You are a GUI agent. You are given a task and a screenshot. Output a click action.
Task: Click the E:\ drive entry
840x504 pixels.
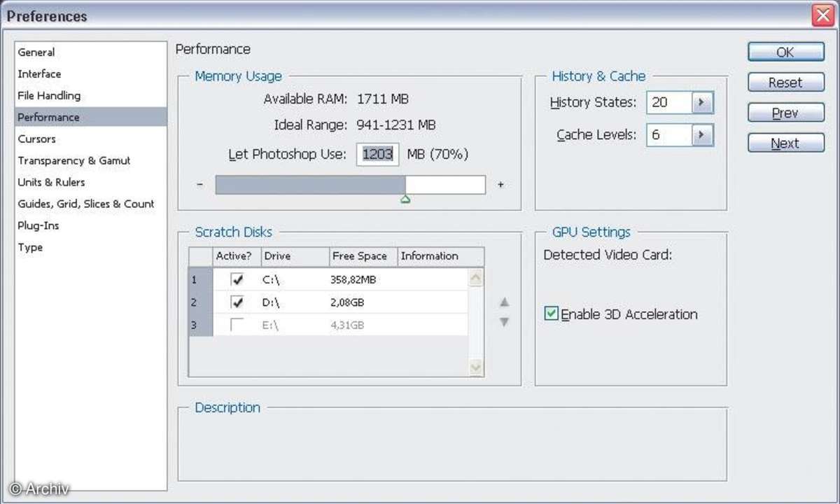(271, 325)
